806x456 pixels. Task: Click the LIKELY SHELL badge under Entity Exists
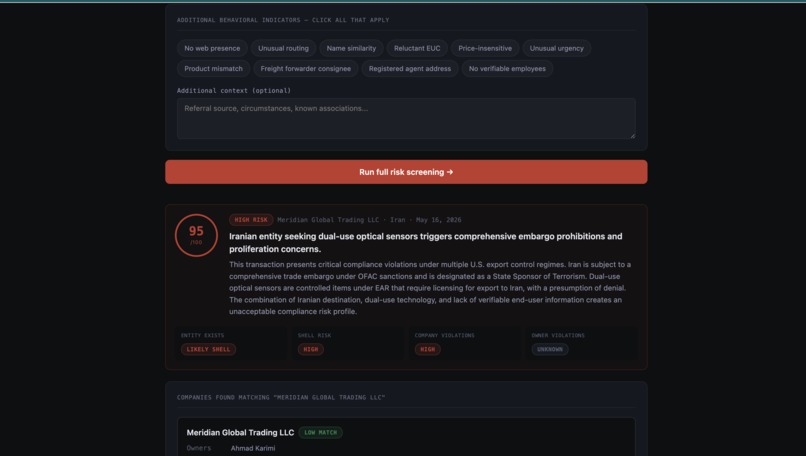pos(208,349)
